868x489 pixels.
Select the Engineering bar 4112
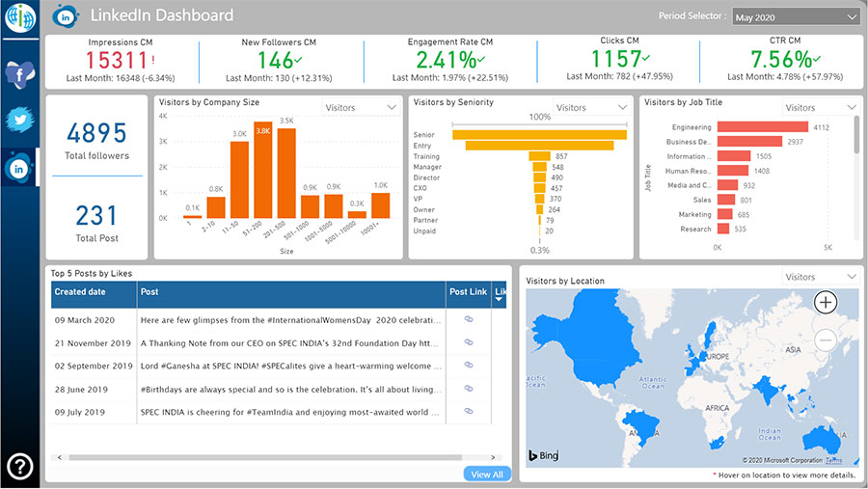(762, 126)
